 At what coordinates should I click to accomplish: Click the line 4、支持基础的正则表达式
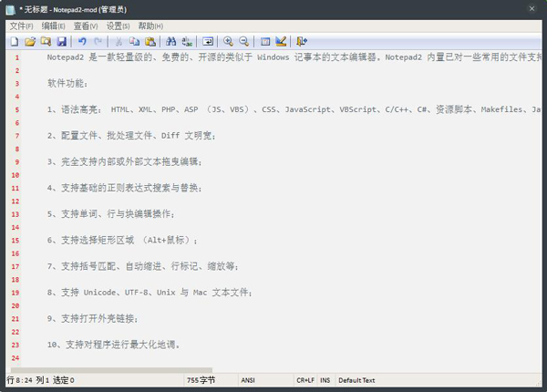[x=124, y=188]
